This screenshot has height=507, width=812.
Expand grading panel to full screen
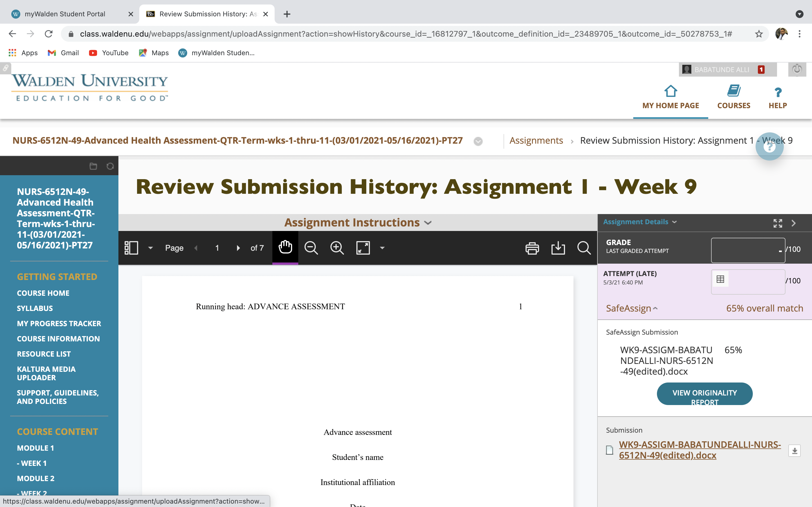[x=778, y=223]
